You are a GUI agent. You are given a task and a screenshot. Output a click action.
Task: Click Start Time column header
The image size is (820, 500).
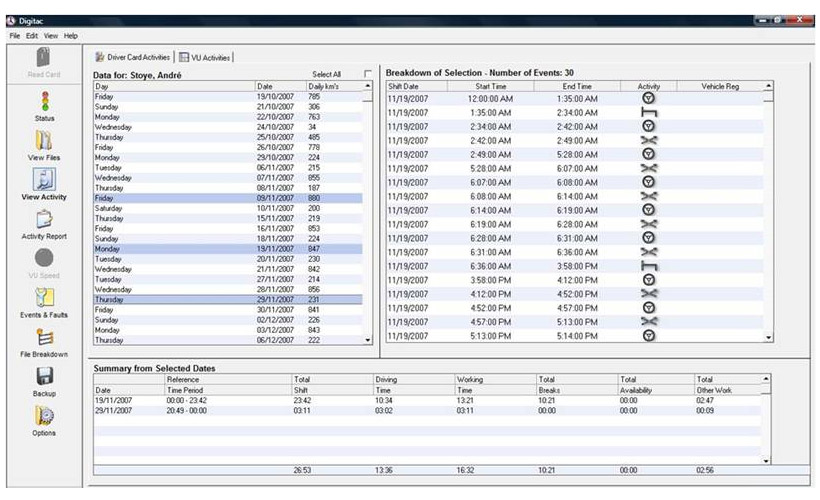[x=491, y=86]
